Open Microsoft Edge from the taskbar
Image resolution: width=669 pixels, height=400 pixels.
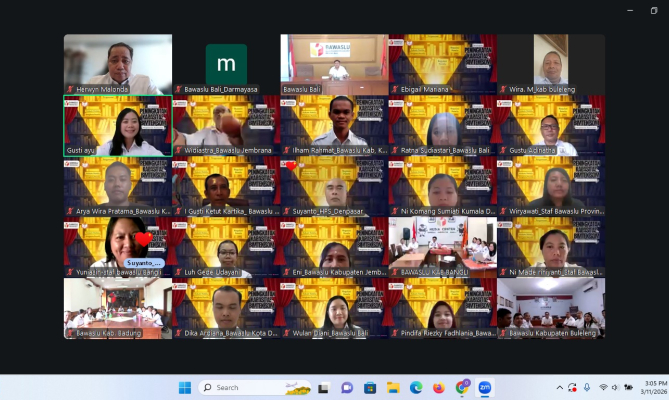click(415, 387)
